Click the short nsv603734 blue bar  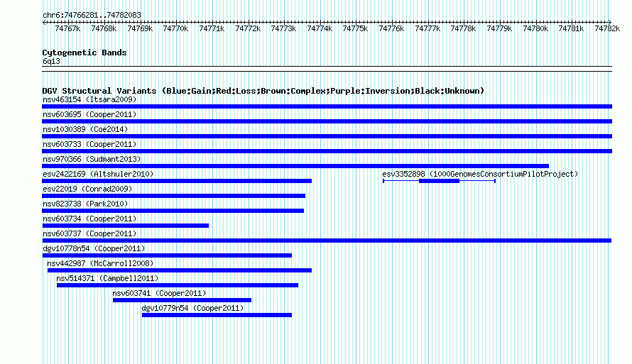126,226
